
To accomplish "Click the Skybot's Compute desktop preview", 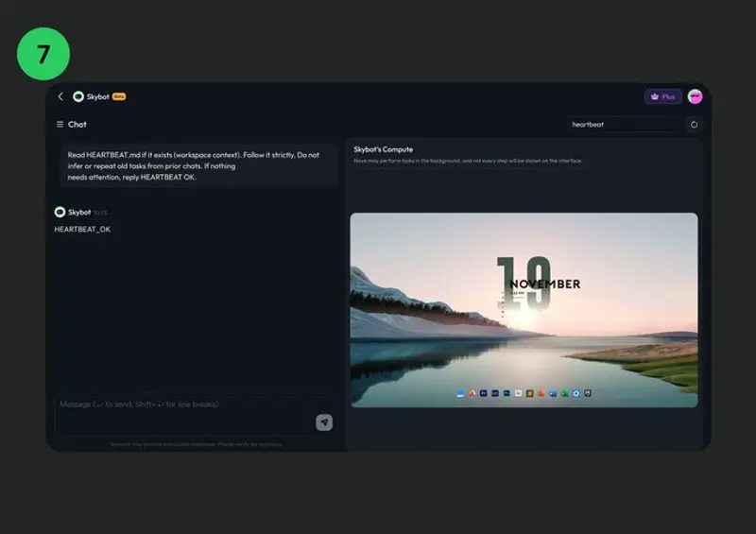I will pos(524,310).
